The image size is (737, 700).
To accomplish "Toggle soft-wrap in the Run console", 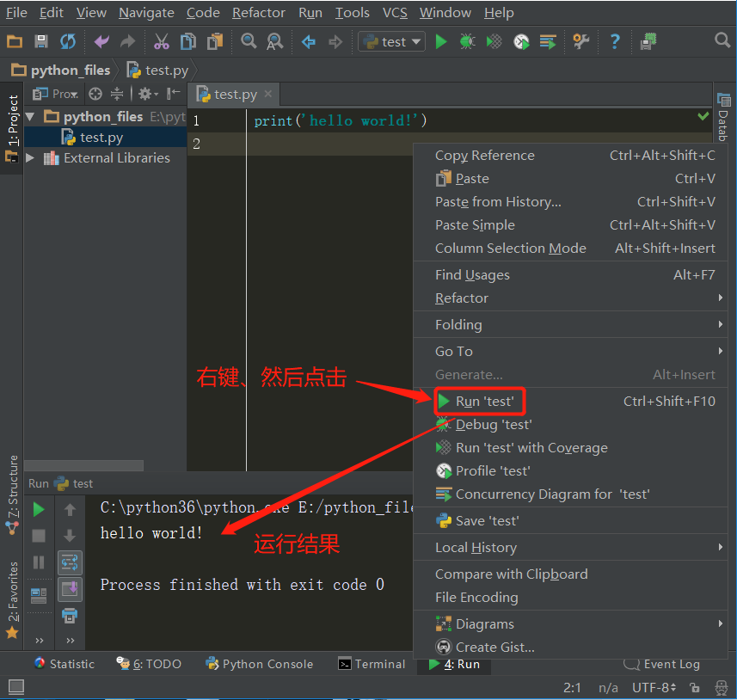I will coord(70,562).
